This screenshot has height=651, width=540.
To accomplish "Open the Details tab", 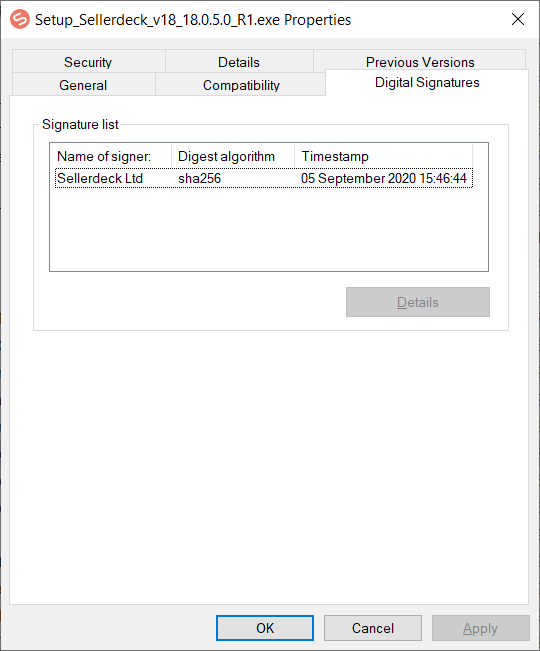I will pyautogui.click(x=239, y=62).
